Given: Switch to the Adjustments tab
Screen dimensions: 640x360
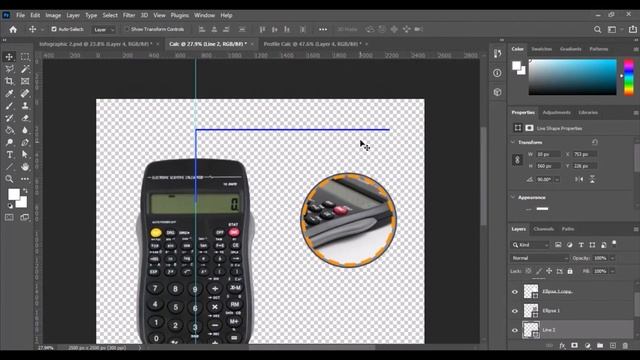Looking at the screenshot, I should pos(556,113).
